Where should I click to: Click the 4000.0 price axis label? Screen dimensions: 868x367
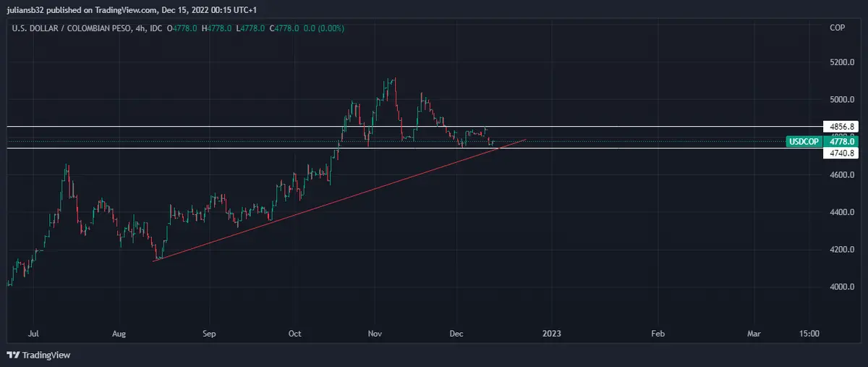pos(841,287)
